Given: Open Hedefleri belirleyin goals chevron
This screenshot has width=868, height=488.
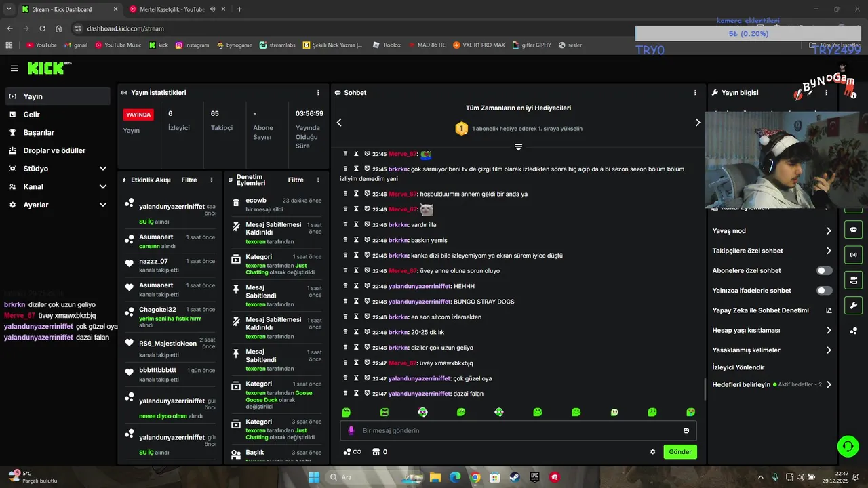Looking at the screenshot, I should tap(829, 384).
